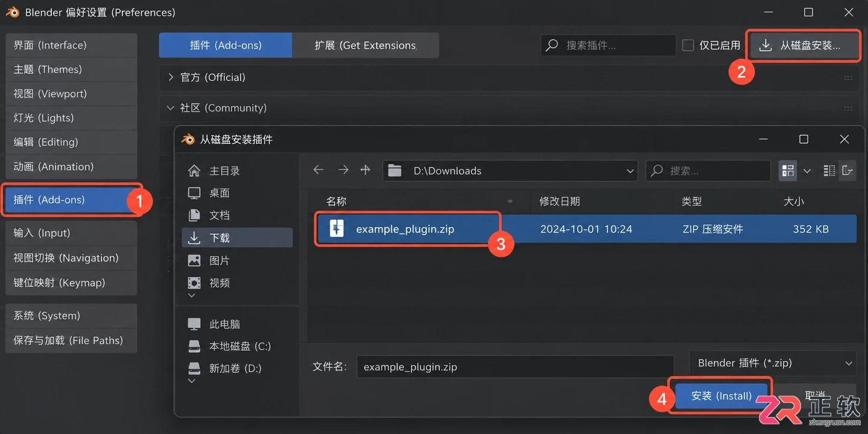Expand the 官方 (Official) category
Screen dimensions: 868x434
171,77
